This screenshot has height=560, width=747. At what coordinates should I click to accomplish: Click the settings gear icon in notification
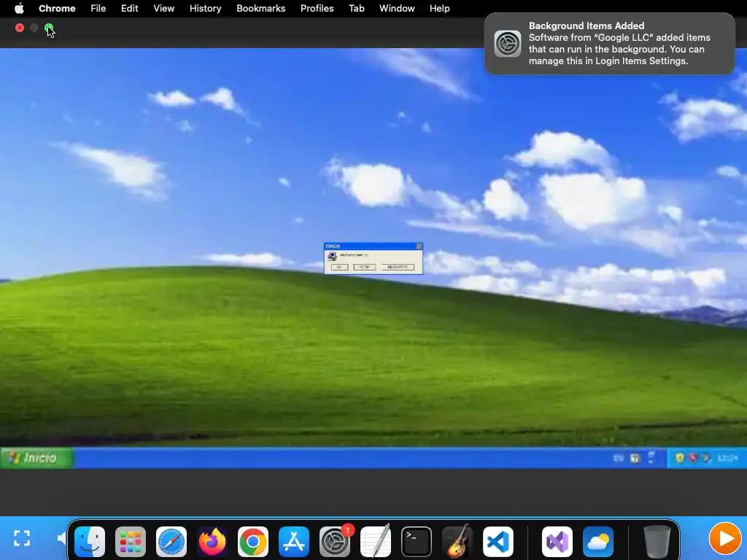coord(508,43)
